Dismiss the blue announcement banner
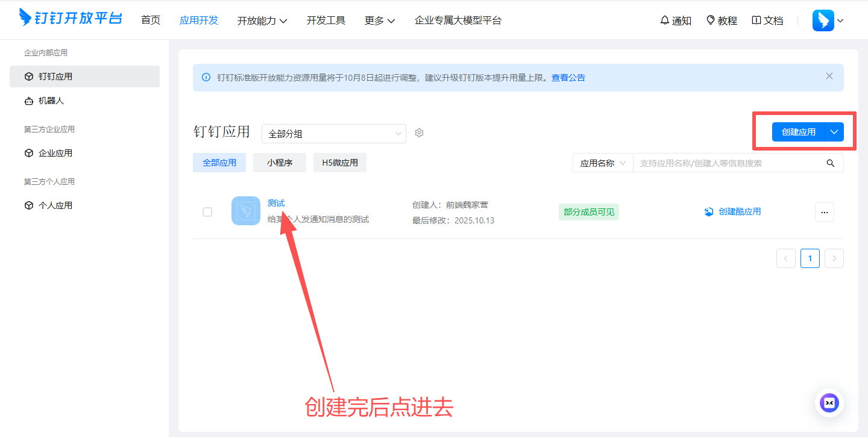Image resolution: width=868 pixels, height=439 pixels. pos(829,76)
